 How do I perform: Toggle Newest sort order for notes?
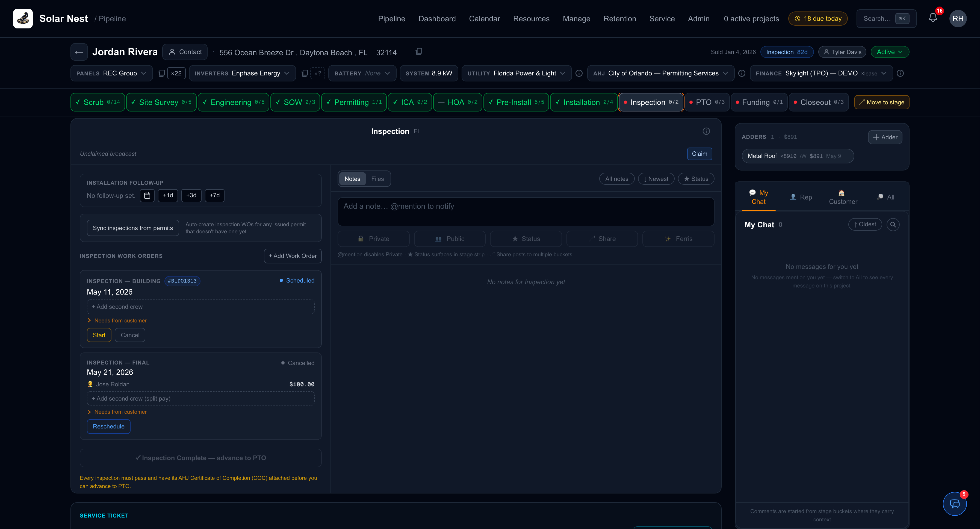point(656,179)
